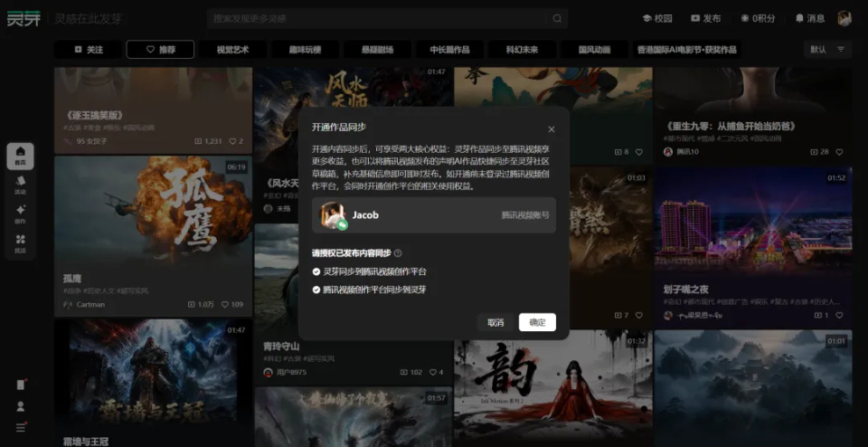Switch to the 关注 tab

pyautogui.click(x=88, y=49)
